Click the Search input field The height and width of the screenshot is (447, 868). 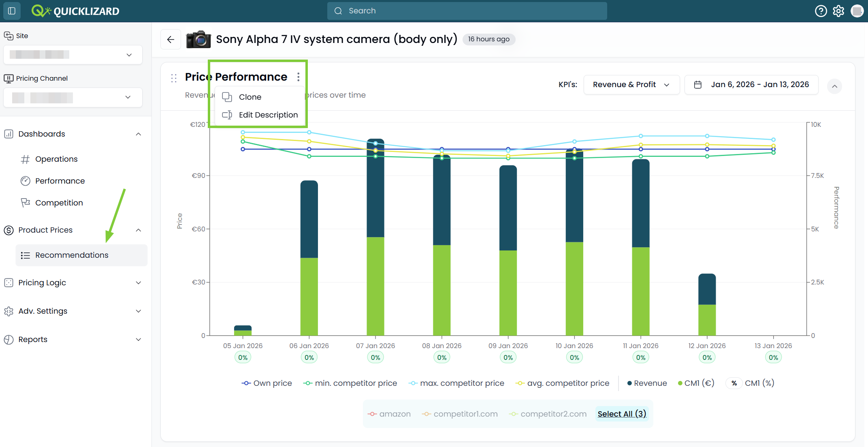(x=467, y=11)
